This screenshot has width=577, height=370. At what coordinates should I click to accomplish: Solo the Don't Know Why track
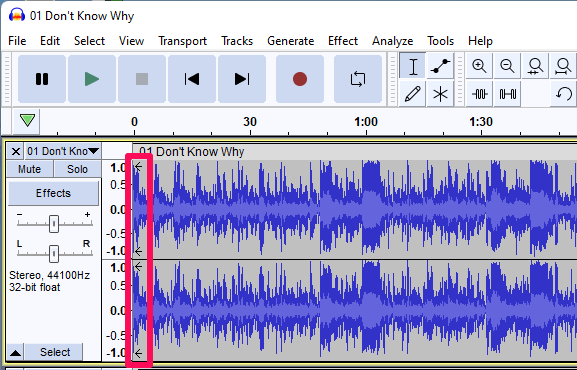[77, 169]
